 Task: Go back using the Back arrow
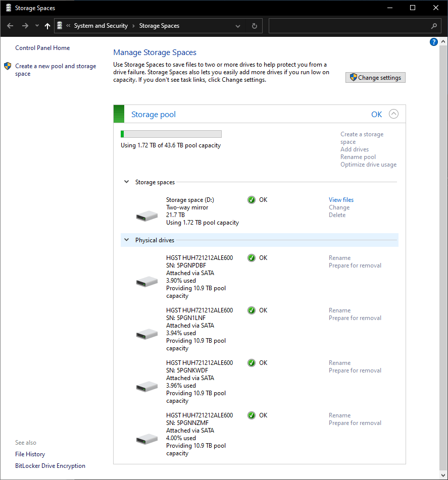coord(10,26)
